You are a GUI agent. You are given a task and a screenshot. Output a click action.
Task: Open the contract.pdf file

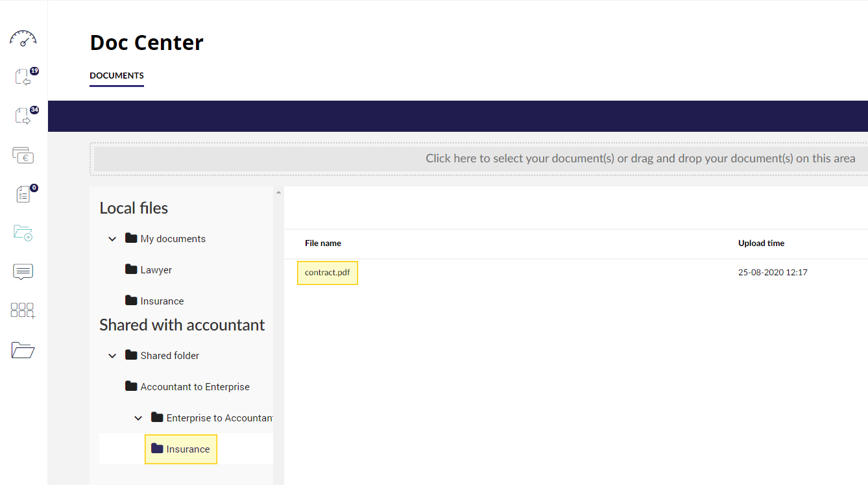(328, 273)
